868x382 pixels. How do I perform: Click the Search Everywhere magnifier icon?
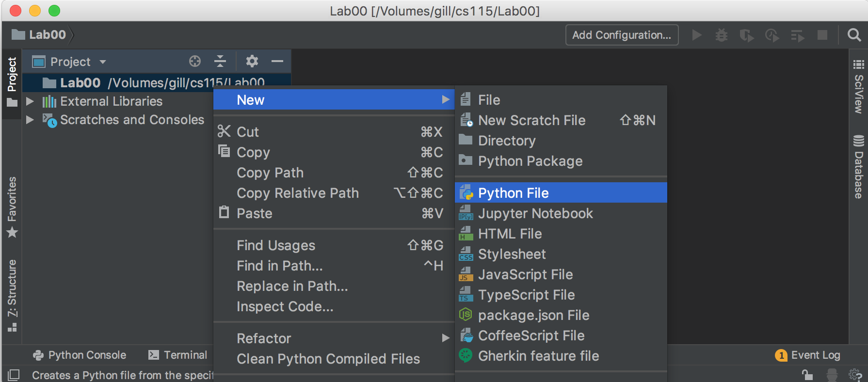[x=854, y=35]
